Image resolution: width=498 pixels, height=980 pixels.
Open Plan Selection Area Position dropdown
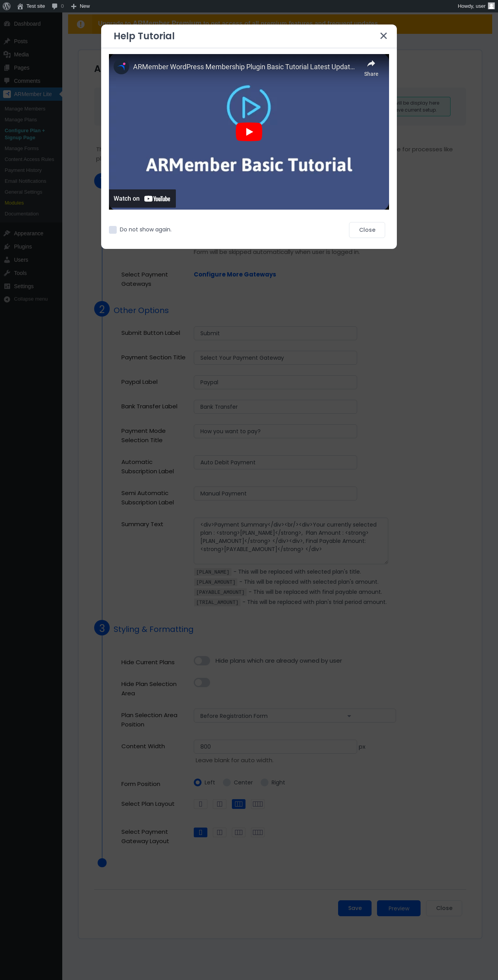[x=295, y=716]
